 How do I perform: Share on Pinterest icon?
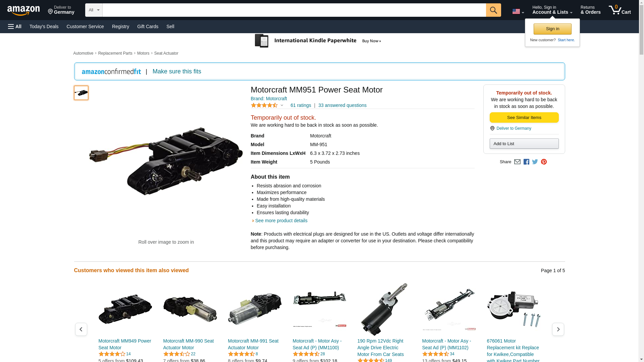click(x=544, y=162)
